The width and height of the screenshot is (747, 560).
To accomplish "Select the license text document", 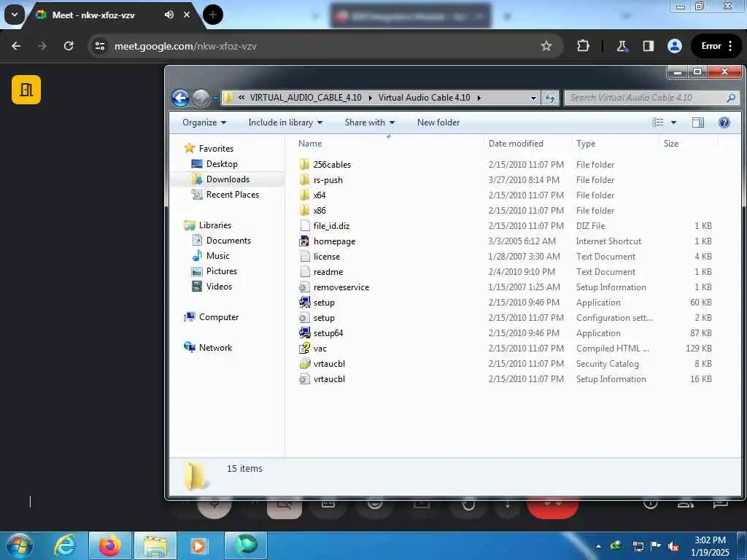I will [x=326, y=257].
